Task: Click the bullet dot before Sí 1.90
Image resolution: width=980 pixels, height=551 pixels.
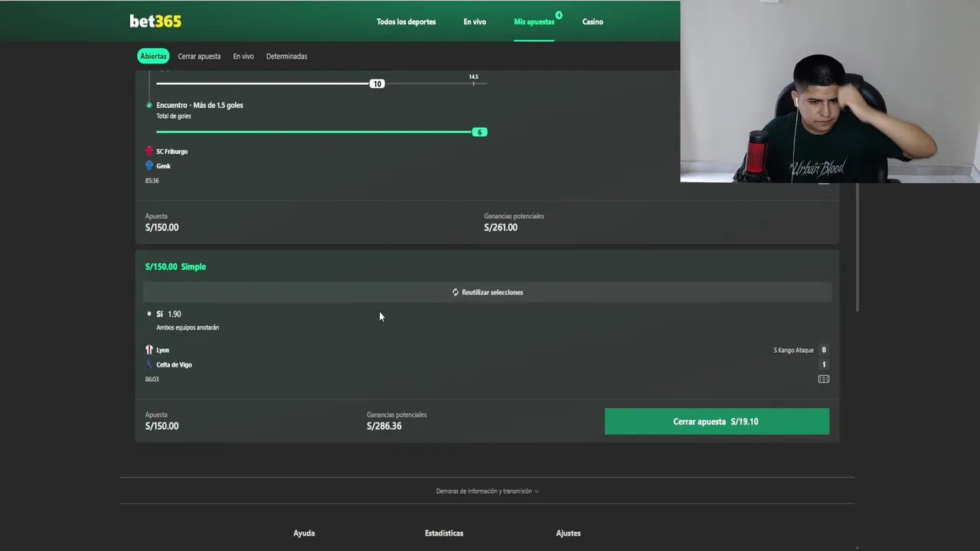Action: point(149,314)
